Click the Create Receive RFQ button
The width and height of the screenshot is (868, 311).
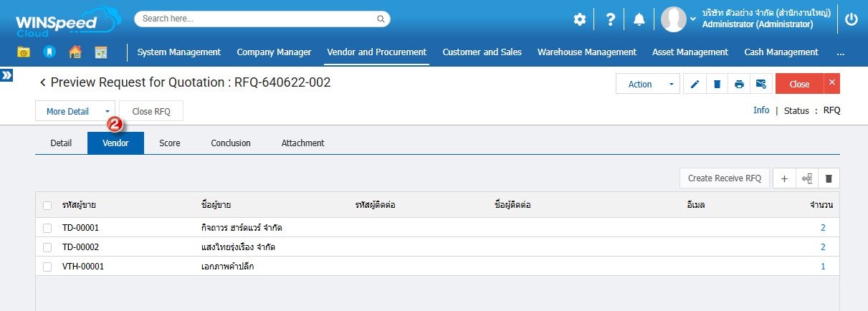(724, 178)
